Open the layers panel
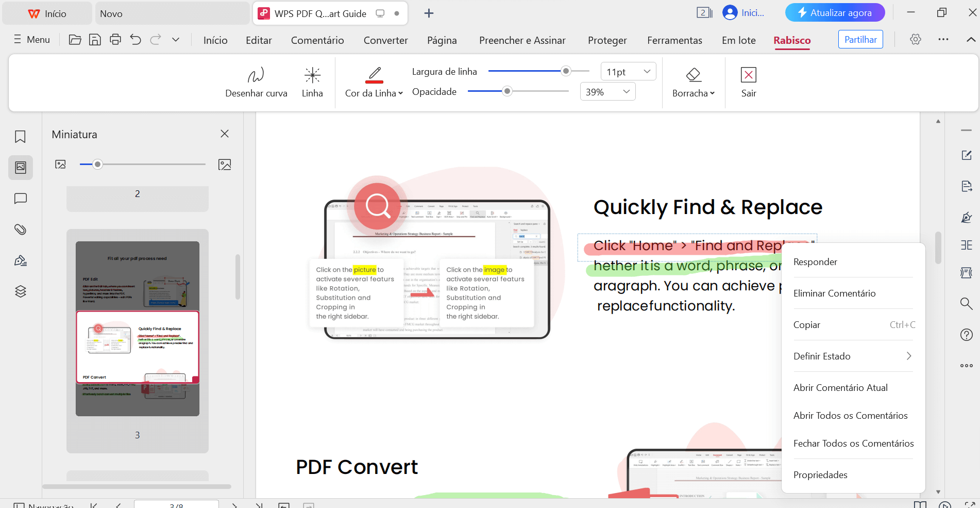The height and width of the screenshot is (508, 980). pyautogui.click(x=20, y=291)
